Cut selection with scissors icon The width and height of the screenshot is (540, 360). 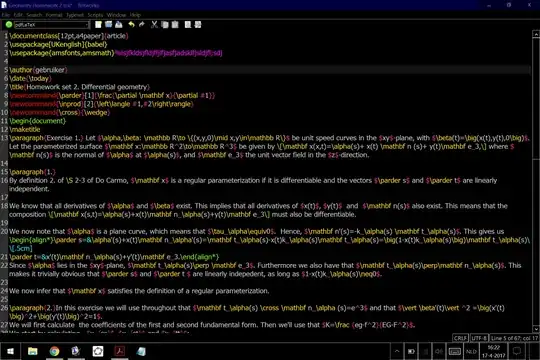pos(154,24)
